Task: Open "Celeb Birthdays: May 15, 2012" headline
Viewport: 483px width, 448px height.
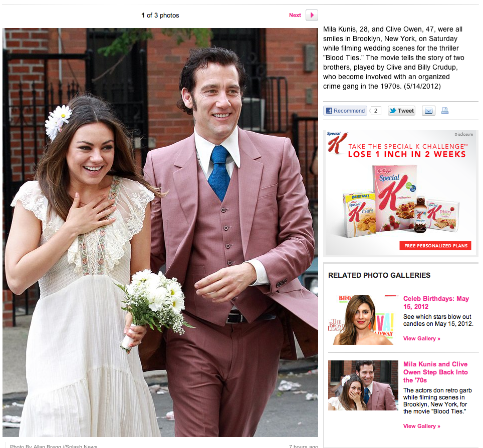Action: click(436, 302)
